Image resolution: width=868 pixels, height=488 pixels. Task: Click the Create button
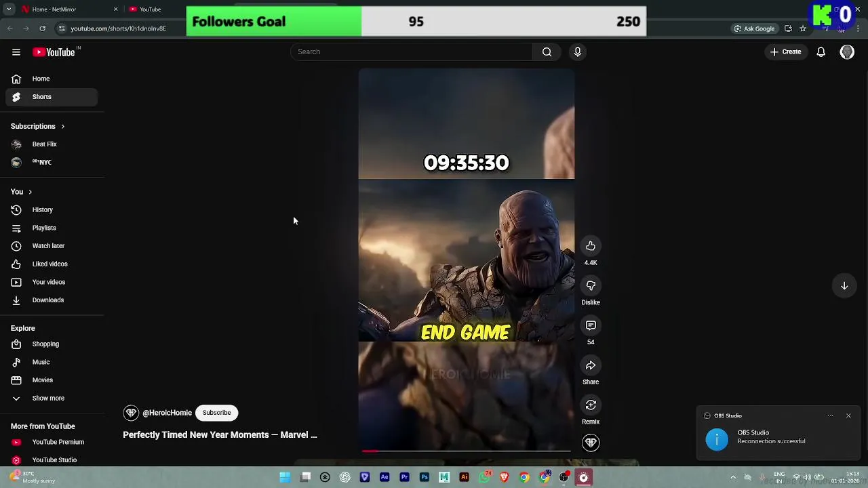[785, 52]
